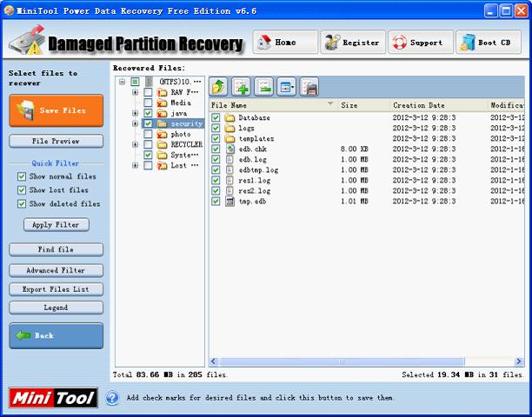
Task: Open the Support button
Action: pyautogui.click(x=421, y=43)
